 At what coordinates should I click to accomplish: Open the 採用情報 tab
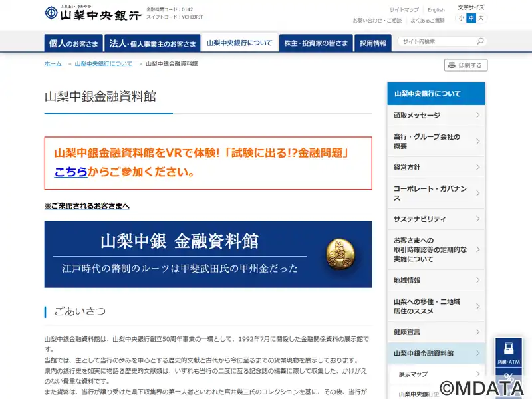click(373, 43)
